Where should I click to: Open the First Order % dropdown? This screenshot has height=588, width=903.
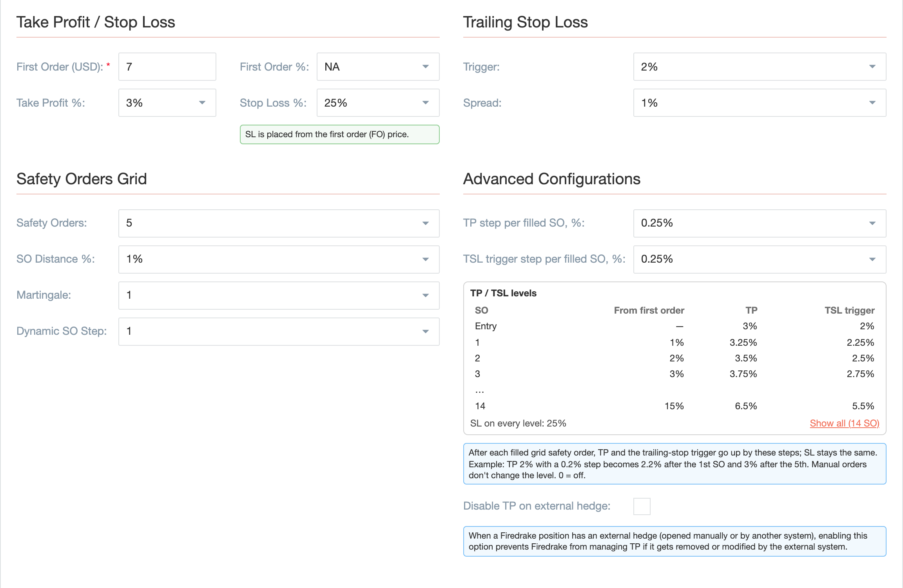click(378, 67)
